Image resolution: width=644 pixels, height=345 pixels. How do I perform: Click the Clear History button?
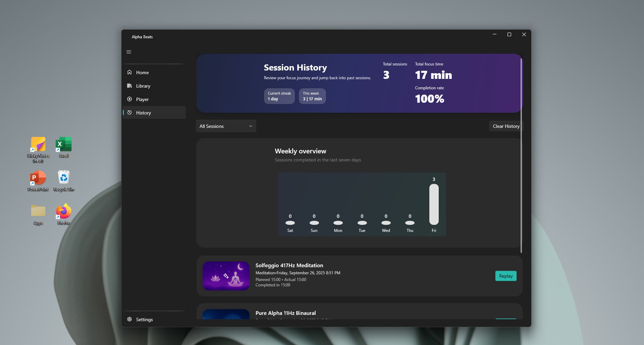pyautogui.click(x=506, y=126)
